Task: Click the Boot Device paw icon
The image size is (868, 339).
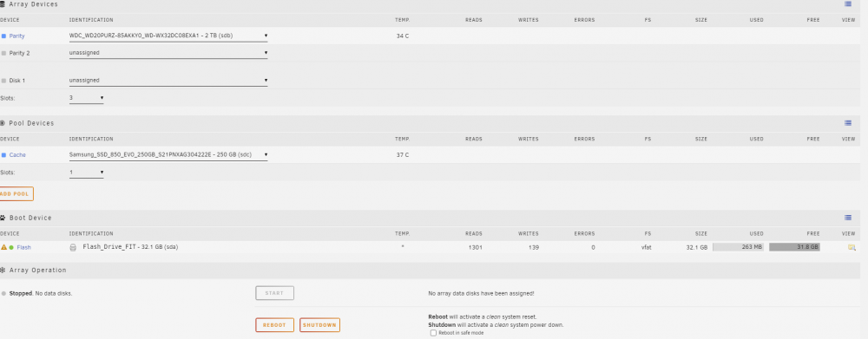Action: [3, 218]
